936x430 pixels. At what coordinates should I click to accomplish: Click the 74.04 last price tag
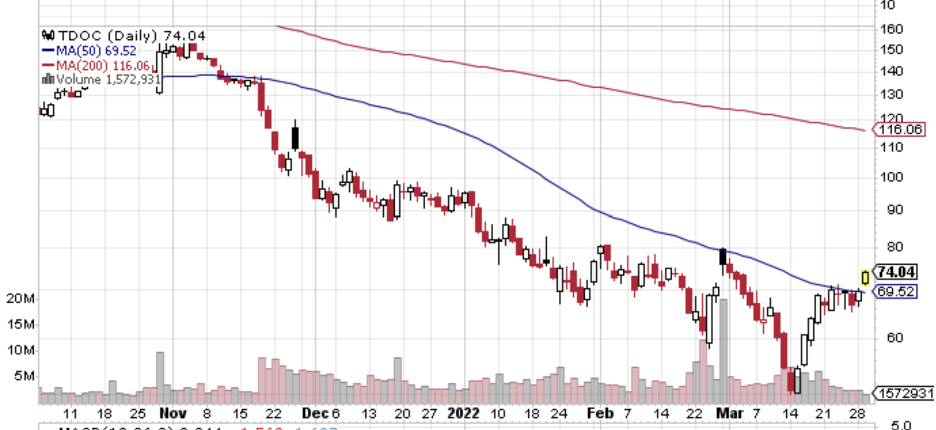pyautogui.click(x=895, y=272)
